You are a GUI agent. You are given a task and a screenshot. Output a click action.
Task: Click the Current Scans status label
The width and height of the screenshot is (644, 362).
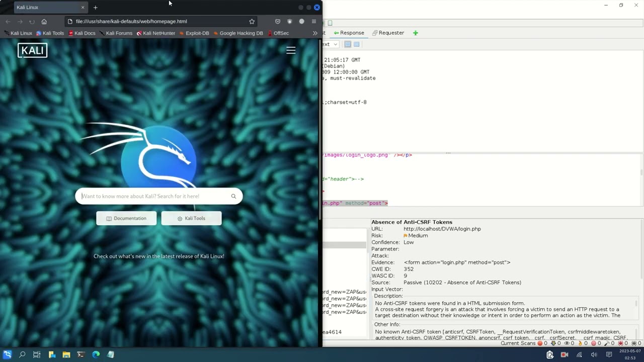tap(518, 343)
